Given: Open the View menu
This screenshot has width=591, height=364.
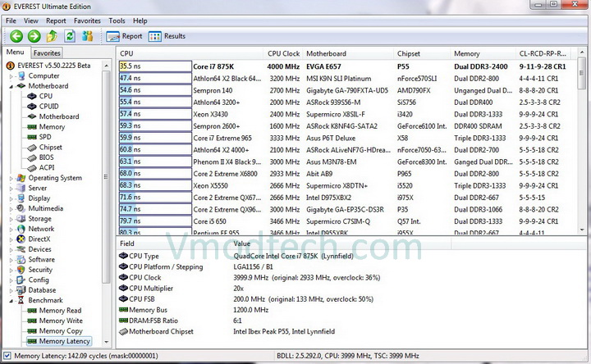Looking at the screenshot, I should 31,20.
